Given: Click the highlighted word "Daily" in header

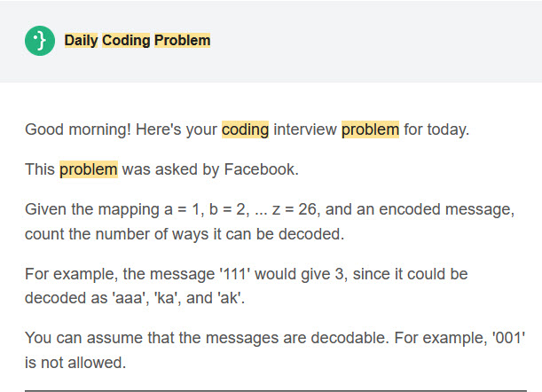Looking at the screenshot, I should (x=81, y=41).
